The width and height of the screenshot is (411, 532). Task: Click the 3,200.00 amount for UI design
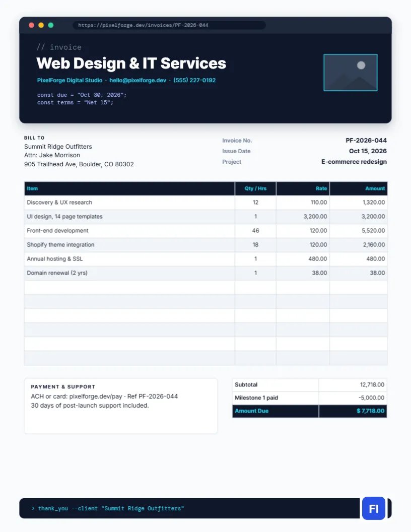373,217
